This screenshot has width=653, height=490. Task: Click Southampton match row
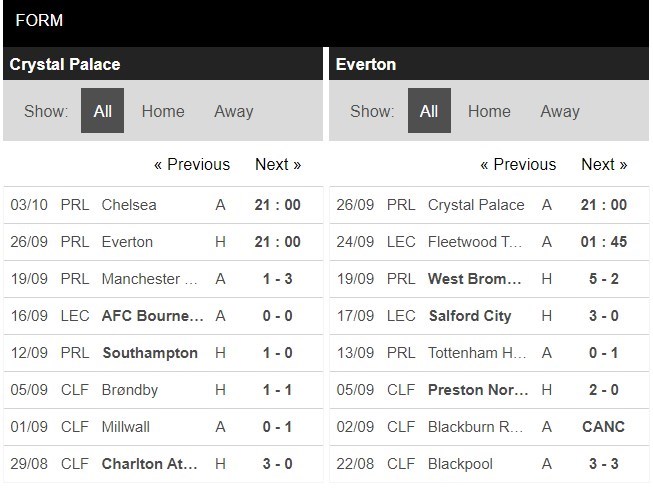(149, 353)
